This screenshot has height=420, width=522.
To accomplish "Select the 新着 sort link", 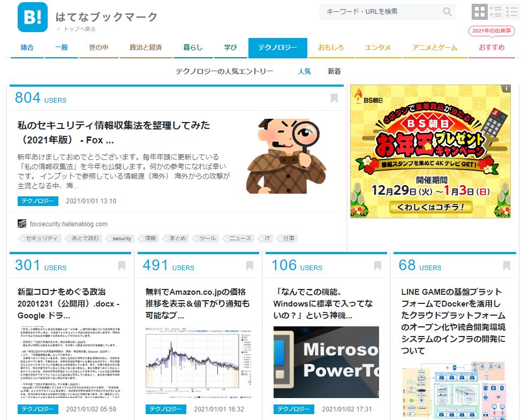I will point(334,71).
